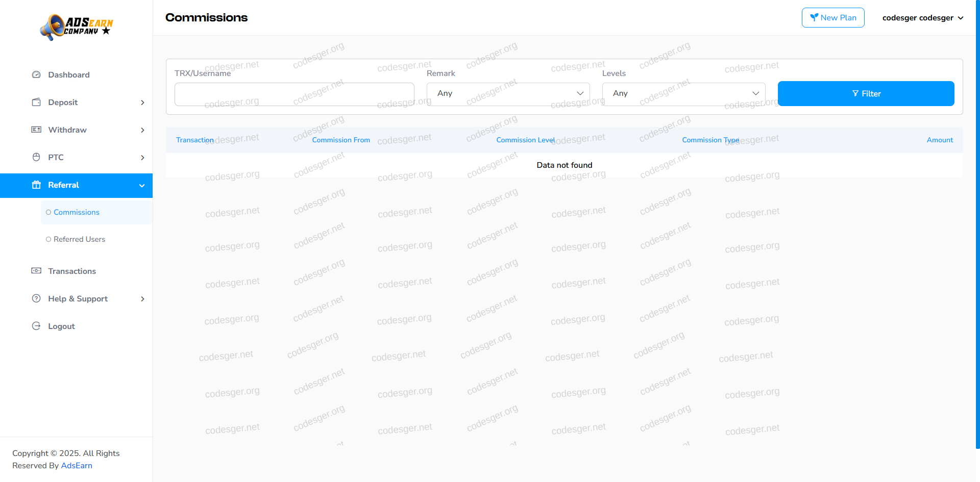Click the PTC mouse icon
The width and height of the screenshot is (980, 482).
(x=36, y=158)
